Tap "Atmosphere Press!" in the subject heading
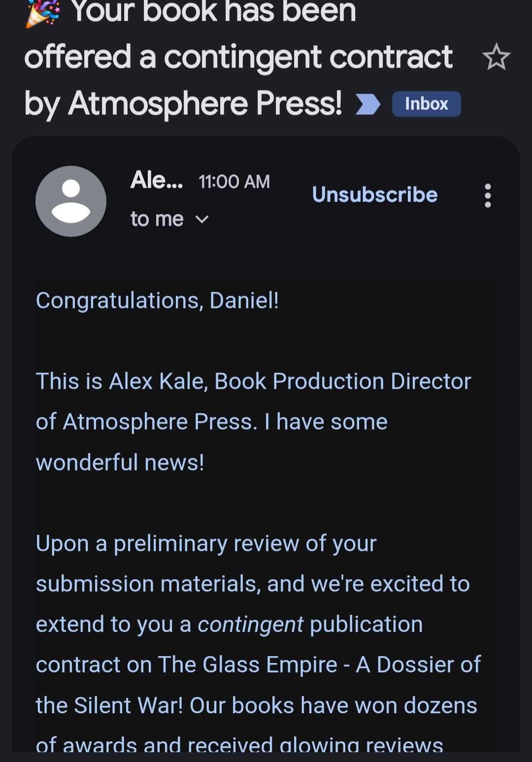Screen dimensions: 532x762 (205, 104)
